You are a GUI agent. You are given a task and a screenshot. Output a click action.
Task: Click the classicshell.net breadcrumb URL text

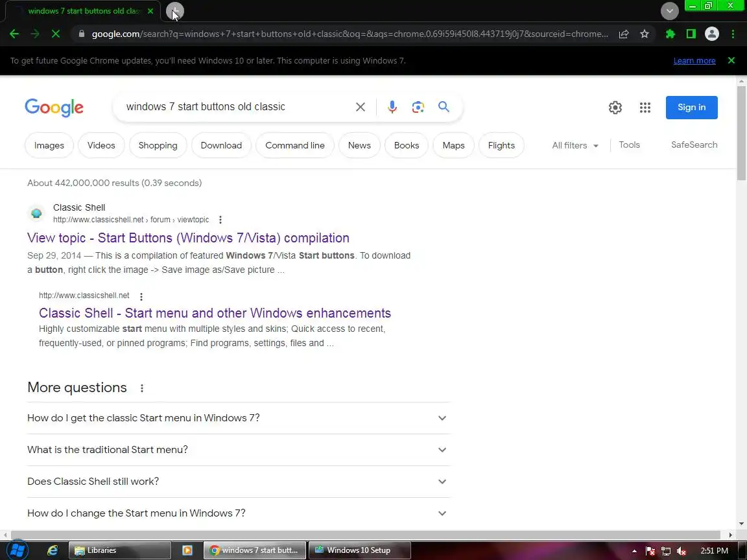[x=131, y=220]
